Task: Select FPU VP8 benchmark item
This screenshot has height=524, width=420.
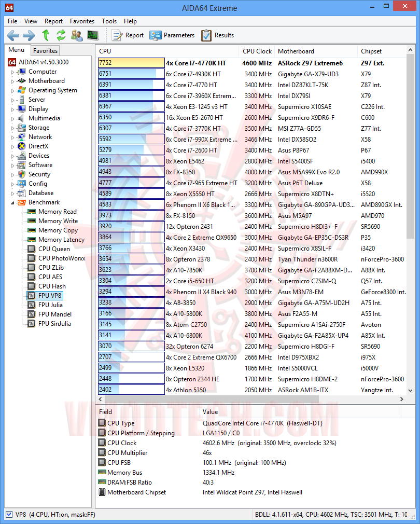Action: (x=50, y=296)
